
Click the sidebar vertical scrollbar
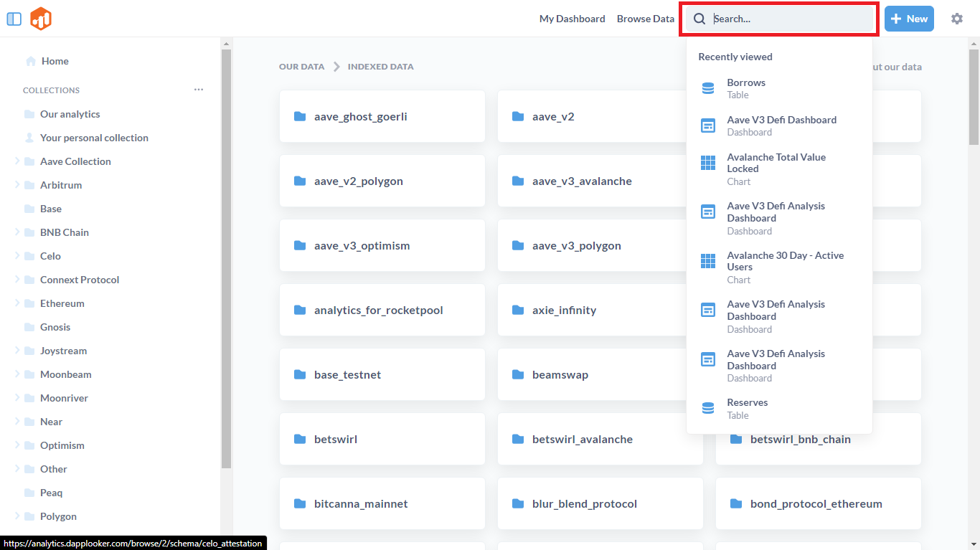(226, 258)
